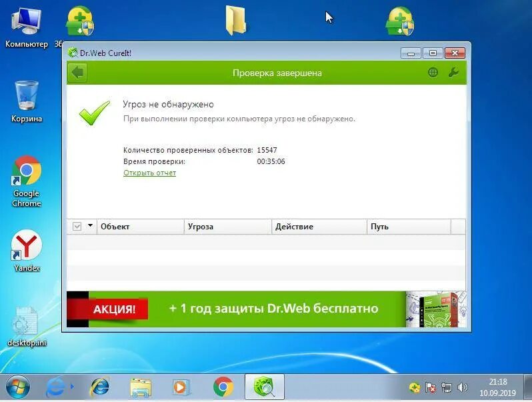
Task: Expand the dropdown arrow beside the header checkbox
Action: click(90, 225)
